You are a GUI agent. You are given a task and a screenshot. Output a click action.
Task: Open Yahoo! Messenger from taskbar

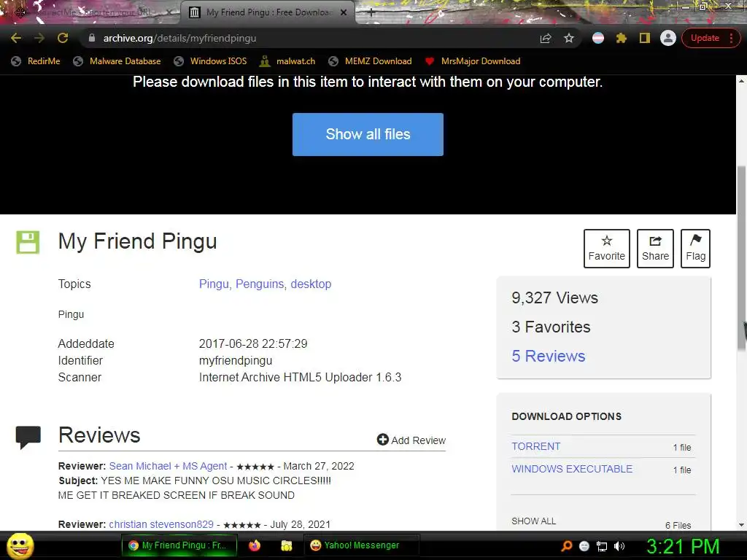361,545
